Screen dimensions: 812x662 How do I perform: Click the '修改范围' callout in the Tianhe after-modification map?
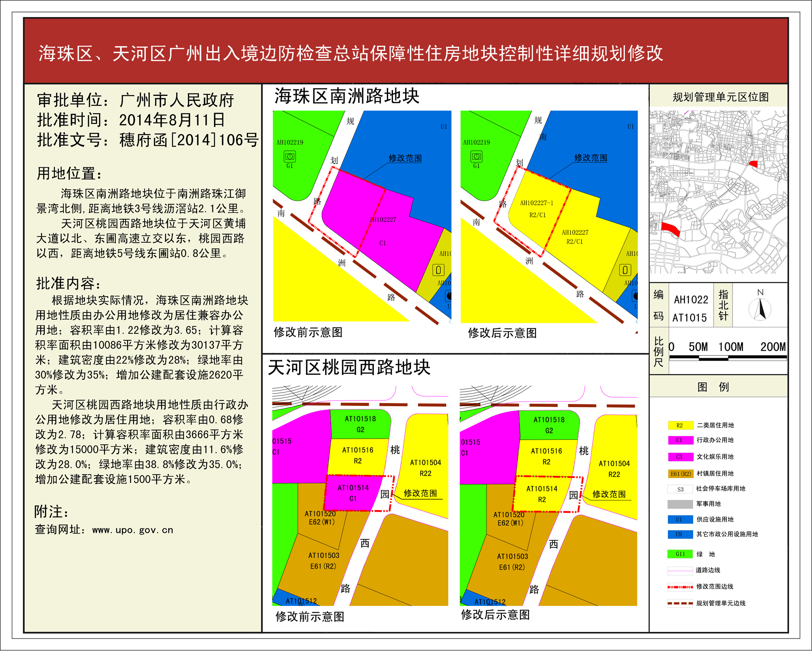click(609, 494)
